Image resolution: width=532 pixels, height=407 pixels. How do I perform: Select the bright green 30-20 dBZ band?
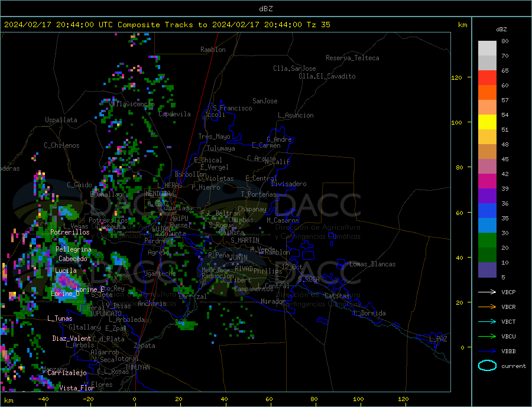click(487, 240)
